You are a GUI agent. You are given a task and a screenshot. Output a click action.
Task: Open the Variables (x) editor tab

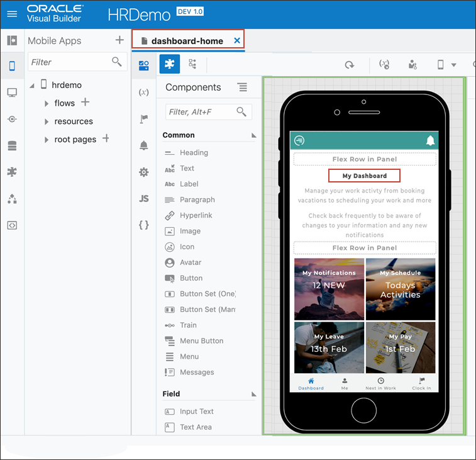click(143, 92)
